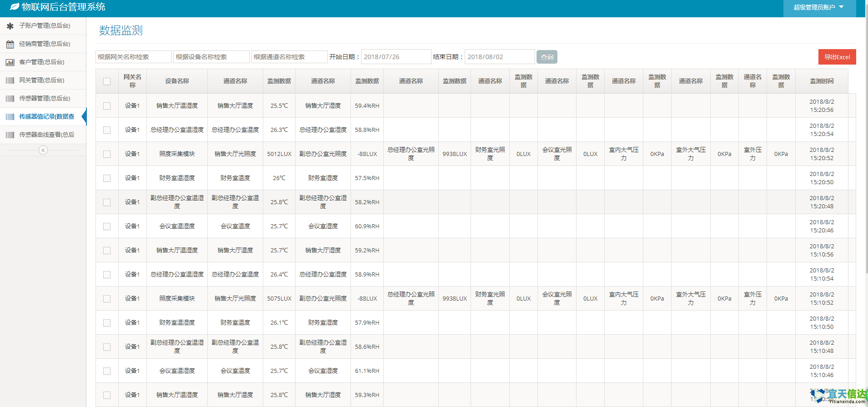Collapse sidebar with double-chevron icon
Viewport: 868px width, 407px height.
pyautogui.click(x=43, y=150)
